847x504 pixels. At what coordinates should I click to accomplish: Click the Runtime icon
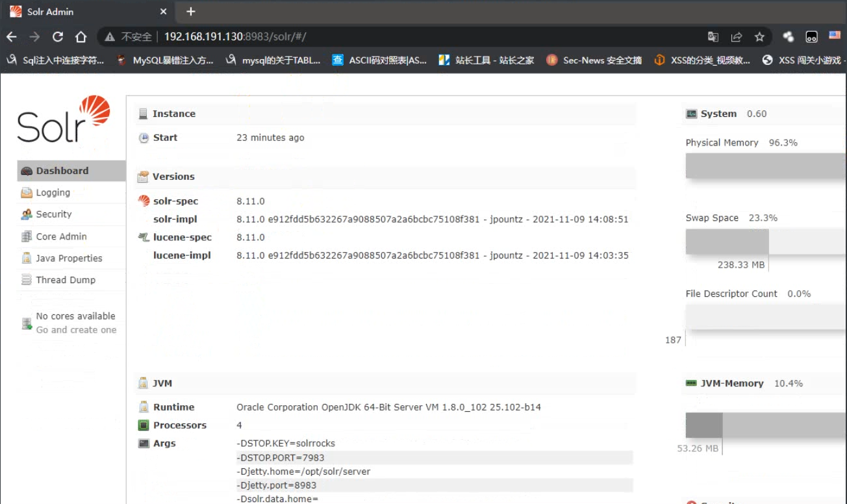[144, 407]
